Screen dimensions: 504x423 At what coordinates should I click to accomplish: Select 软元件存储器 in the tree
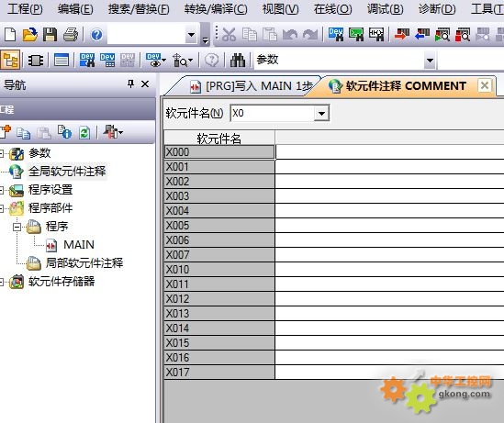pos(62,282)
